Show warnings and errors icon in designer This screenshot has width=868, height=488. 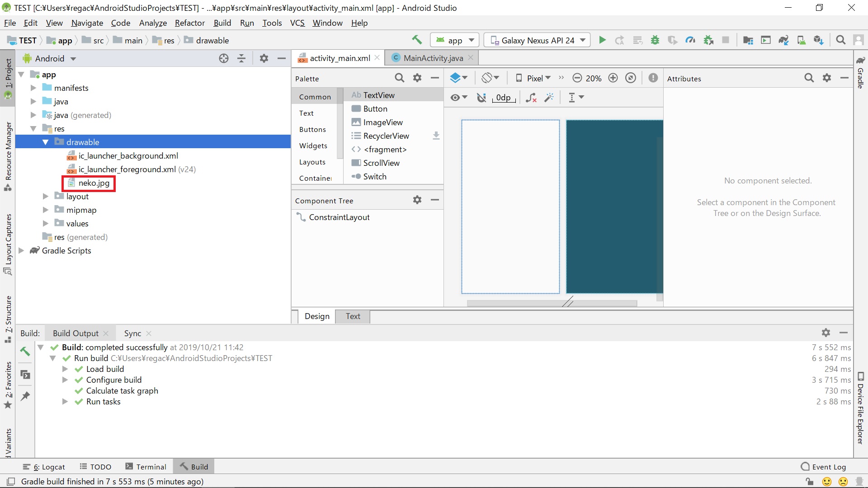point(653,78)
